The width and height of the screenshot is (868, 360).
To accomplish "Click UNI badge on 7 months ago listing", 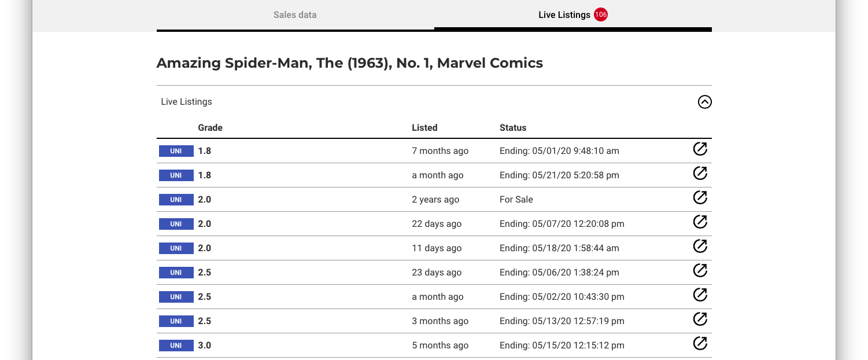I will click(176, 151).
